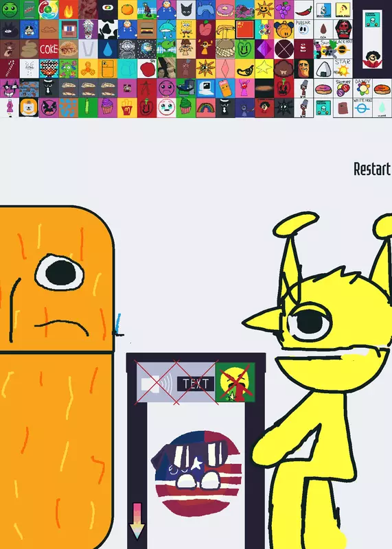Choose the DANDY flower tile

click(362, 89)
